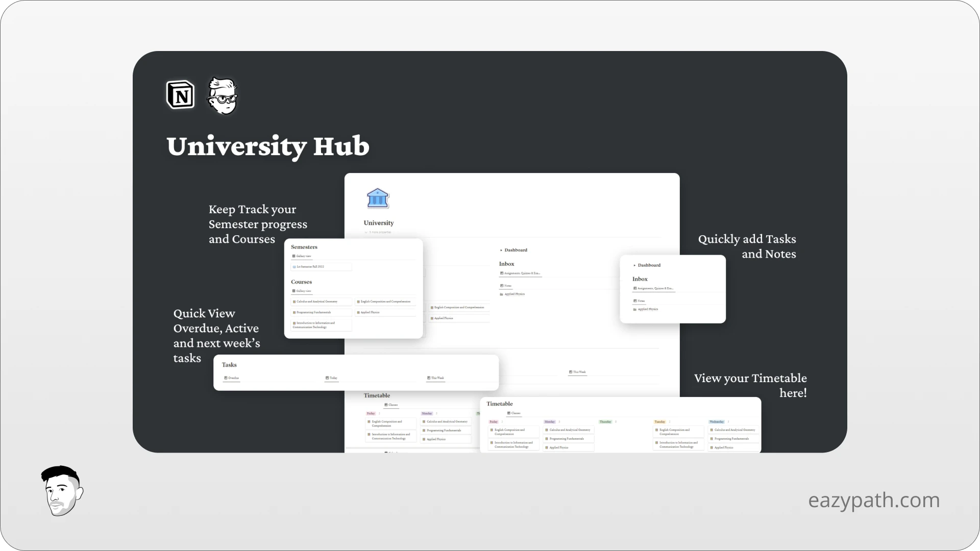Open Calculus class under Wednesday in the Timetable
The height and width of the screenshot is (551, 980).
click(733, 430)
